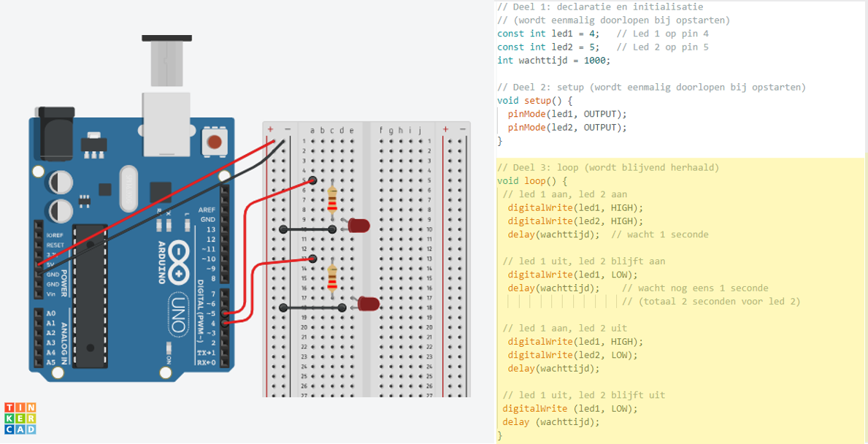The image size is (868, 444).
Task: Select the black jumper wire next to the lower LED
Action: (x=312, y=308)
